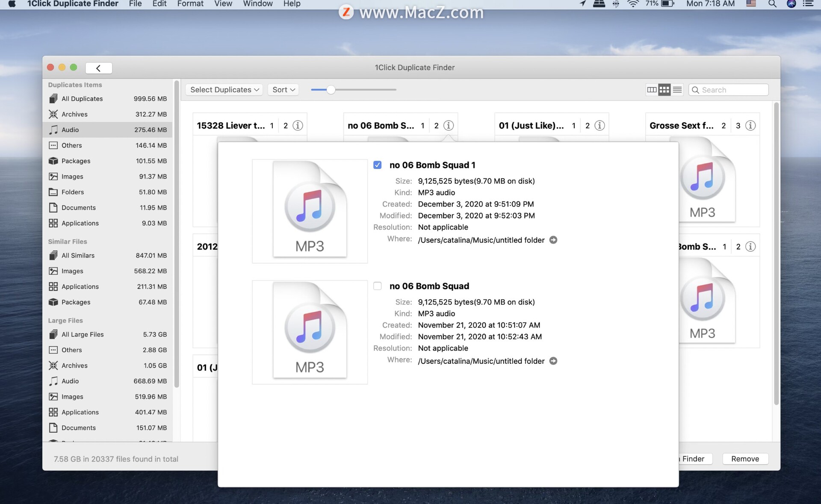This screenshot has width=821, height=504.
Task: Select large Others showing 2.88 GB
Action: [107, 350]
